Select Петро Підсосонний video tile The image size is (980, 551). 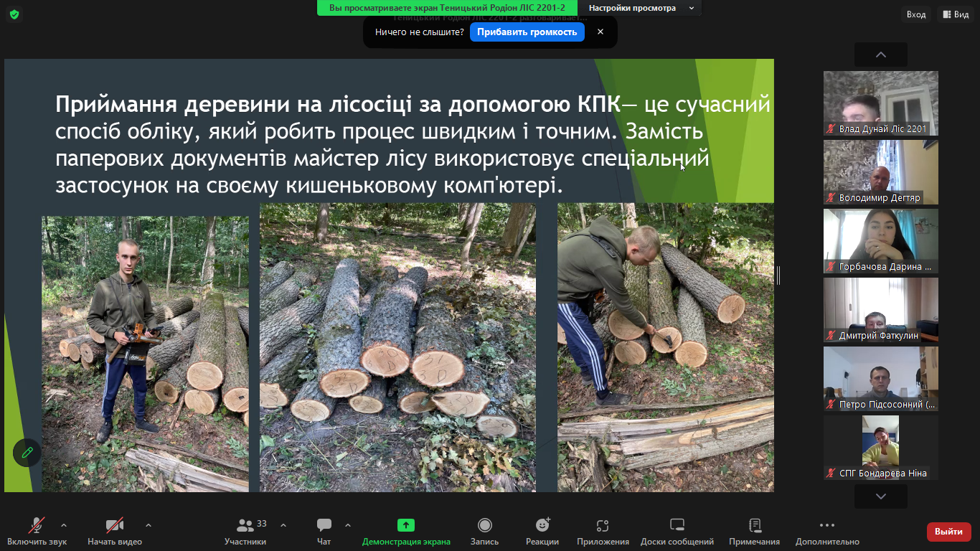pos(881,379)
